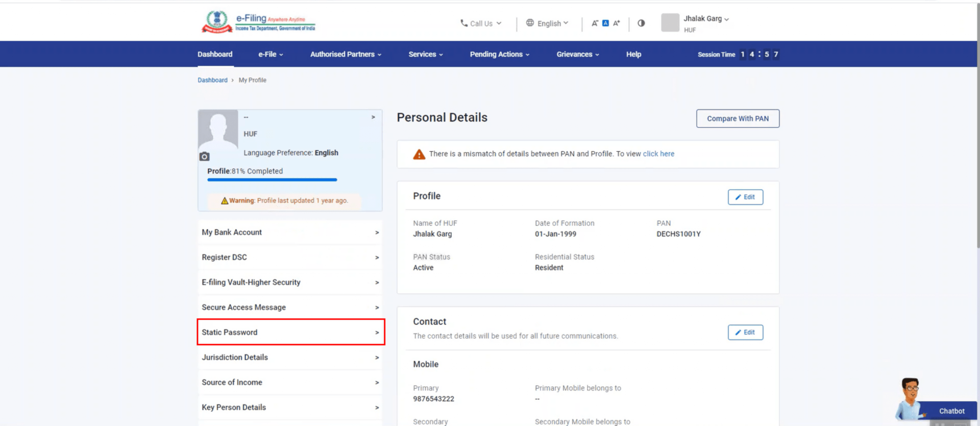Toggle the high contrast mode icon
The width and height of the screenshot is (980, 426).
point(641,23)
